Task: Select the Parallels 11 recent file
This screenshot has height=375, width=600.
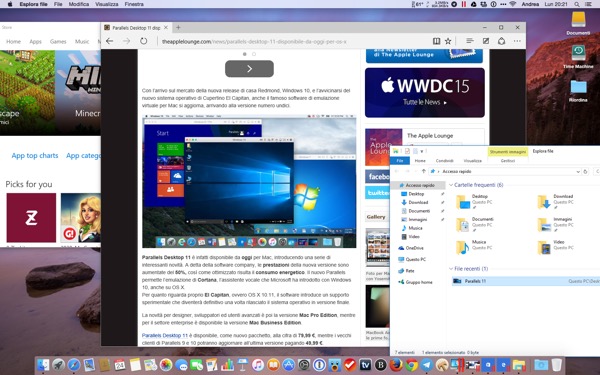Action: click(x=526, y=281)
